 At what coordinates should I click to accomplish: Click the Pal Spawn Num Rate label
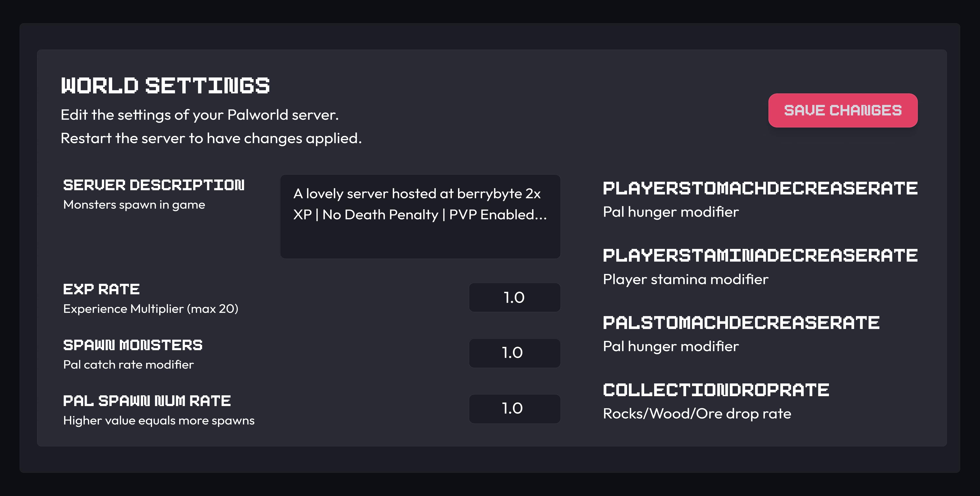point(147,401)
